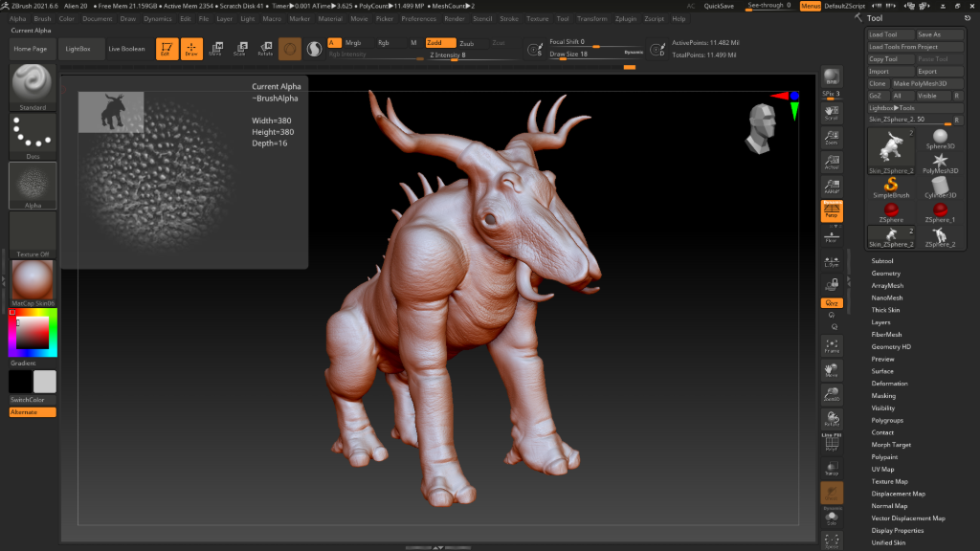Screen dimensions: 980x551
Task: Expand the Masking section
Action: tap(883, 395)
